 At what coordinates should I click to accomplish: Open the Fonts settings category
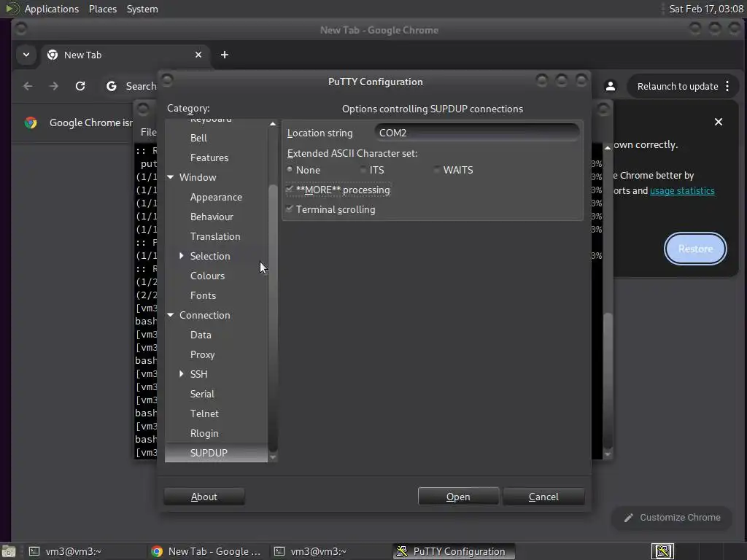[203, 295]
